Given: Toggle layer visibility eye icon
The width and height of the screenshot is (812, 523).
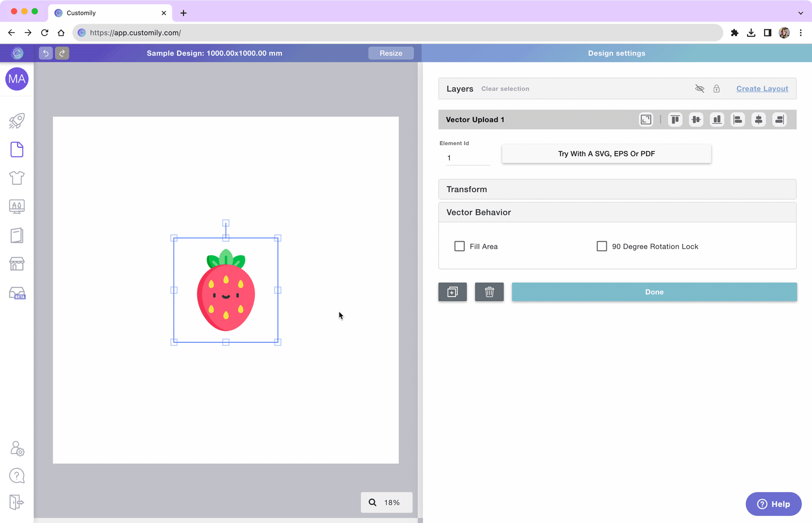Looking at the screenshot, I should click(x=699, y=89).
